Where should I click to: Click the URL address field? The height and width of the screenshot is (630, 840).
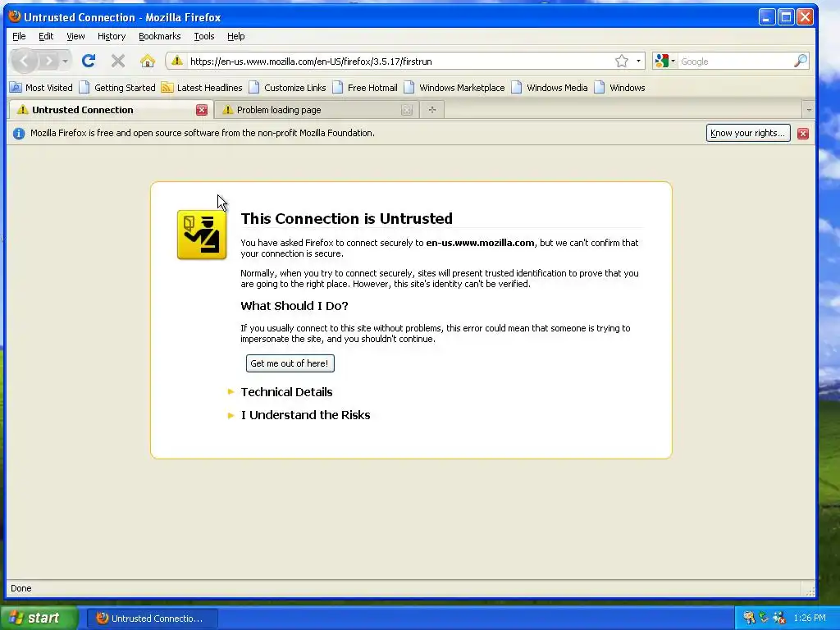tap(399, 61)
